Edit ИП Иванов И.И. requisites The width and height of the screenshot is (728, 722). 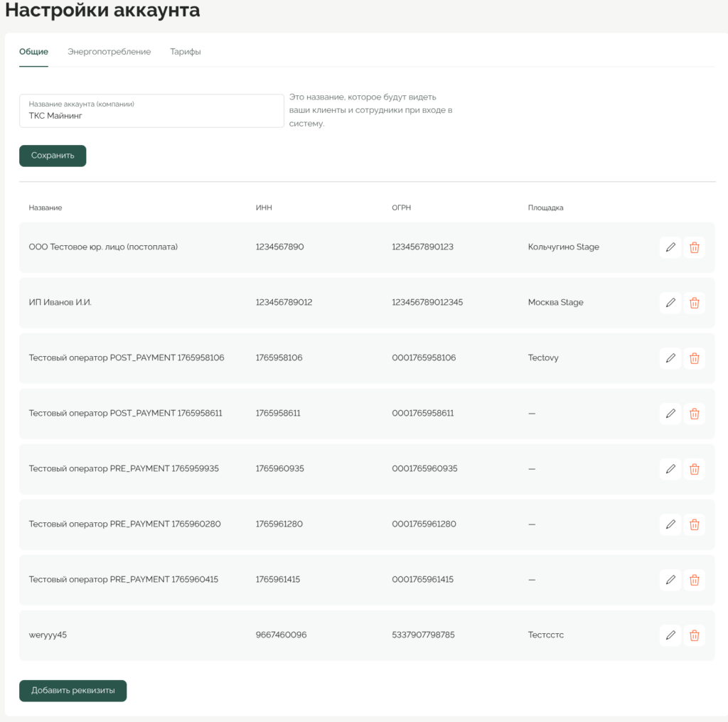(x=670, y=303)
